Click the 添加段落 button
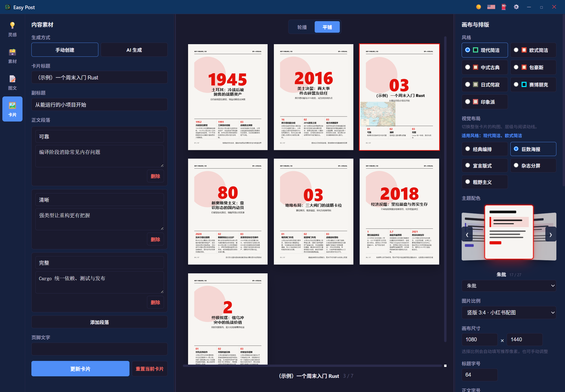The width and height of the screenshot is (565, 392). [x=99, y=322]
